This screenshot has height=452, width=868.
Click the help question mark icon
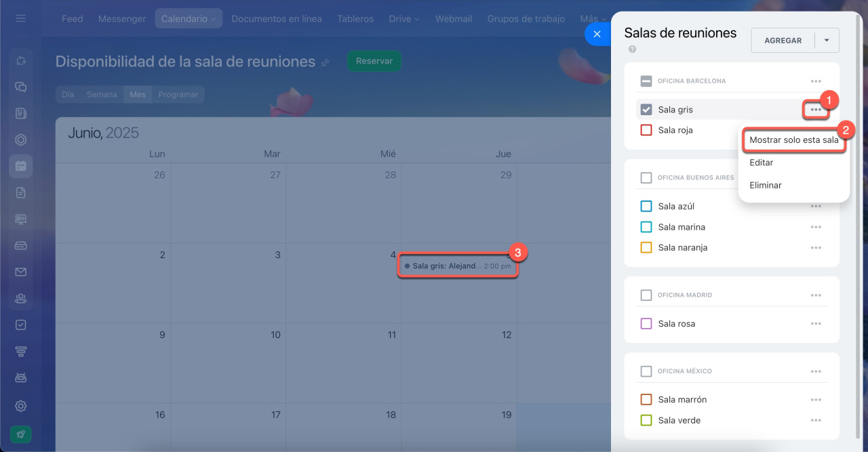tap(632, 49)
